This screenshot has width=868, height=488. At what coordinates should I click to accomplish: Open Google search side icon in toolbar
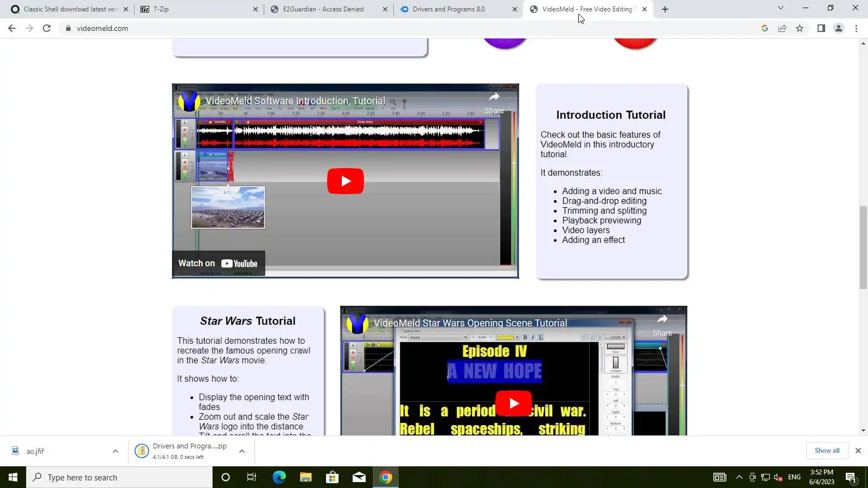pyautogui.click(x=765, y=28)
